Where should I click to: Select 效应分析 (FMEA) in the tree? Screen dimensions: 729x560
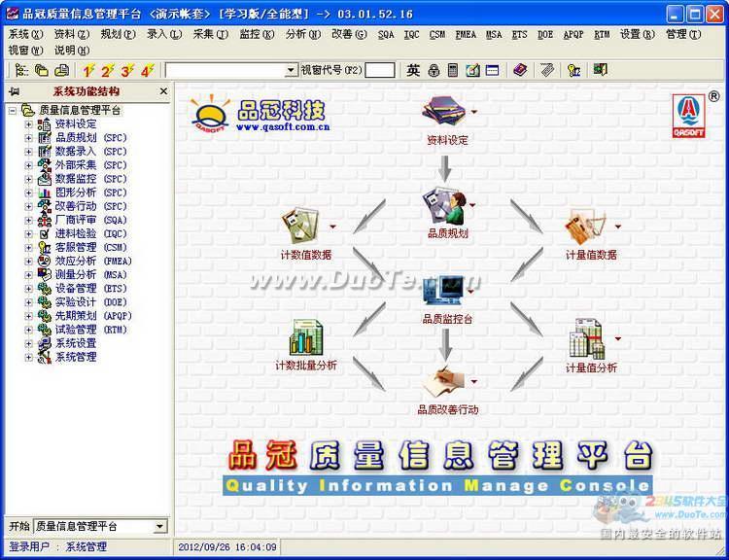(x=93, y=262)
